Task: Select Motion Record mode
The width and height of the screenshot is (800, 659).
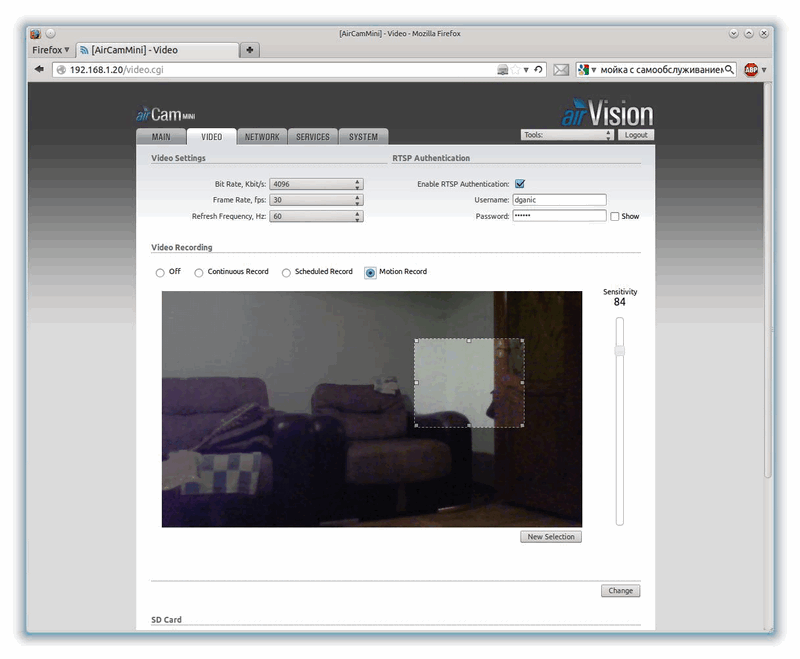Action: click(x=370, y=273)
